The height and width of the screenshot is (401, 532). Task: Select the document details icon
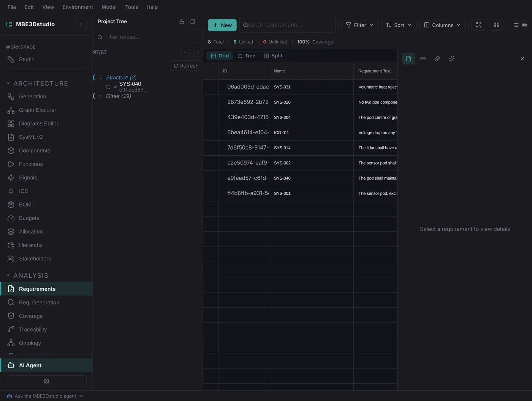[x=408, y=59]
